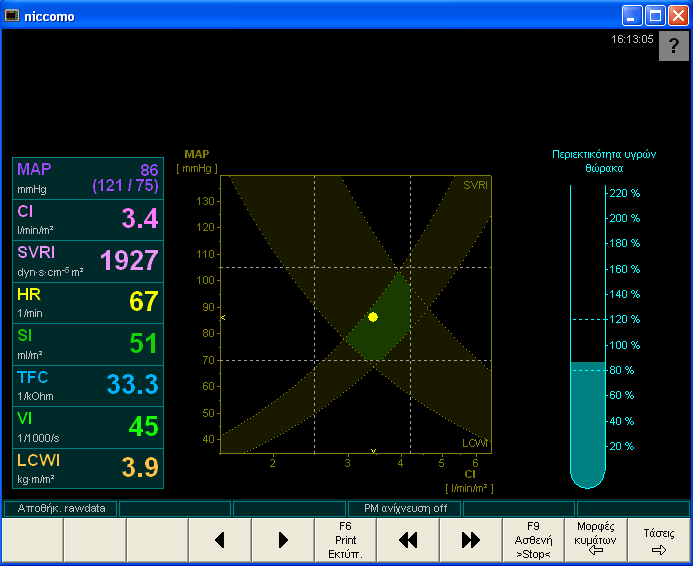Select the TFC 33.3 parameter panel

tap(88, 386)
